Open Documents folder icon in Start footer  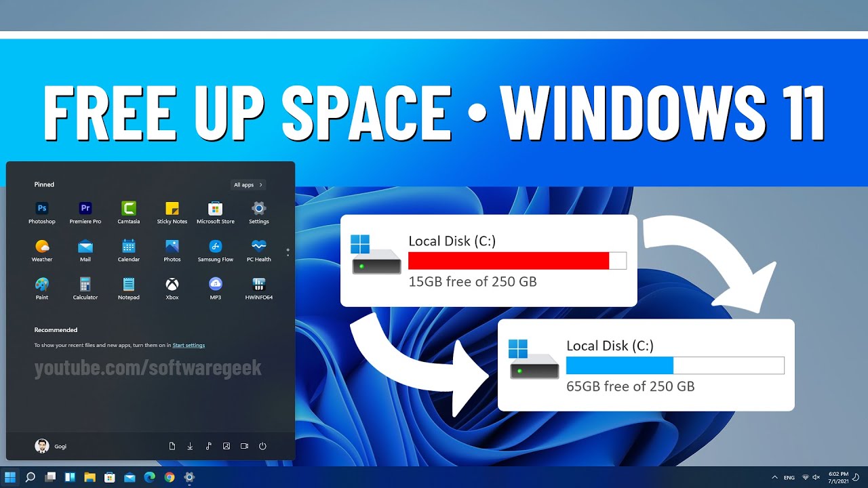(172, 446)
